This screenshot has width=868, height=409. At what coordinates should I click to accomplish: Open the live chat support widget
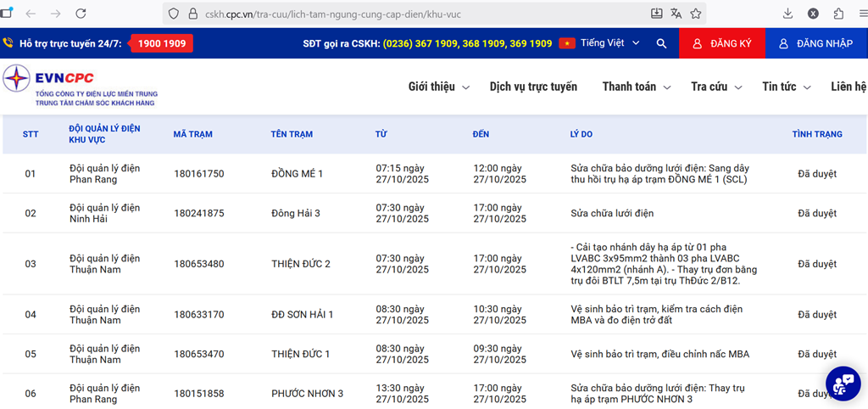(x=843, y=383)
